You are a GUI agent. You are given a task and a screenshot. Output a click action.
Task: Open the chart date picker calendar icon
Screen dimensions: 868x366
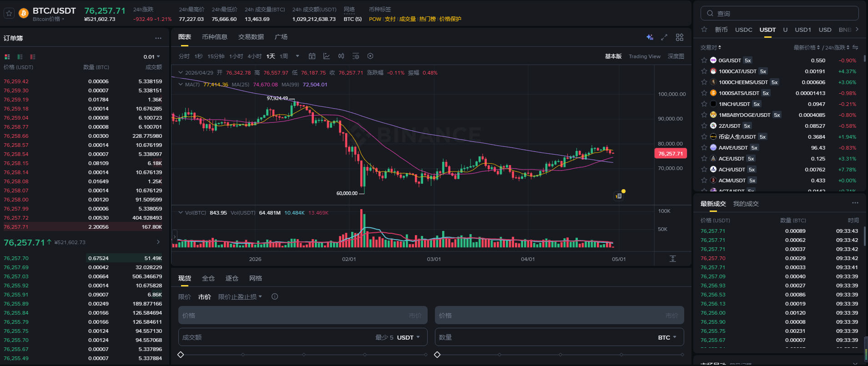[x=312, y=56]
